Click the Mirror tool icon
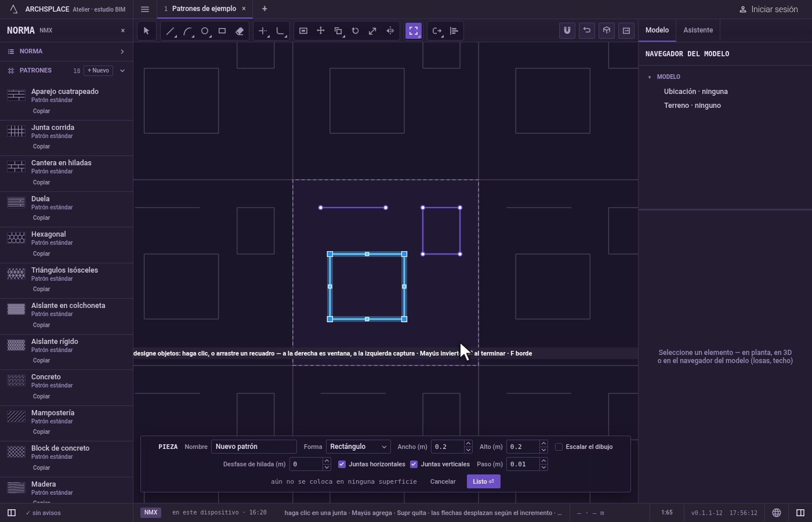812x522 pixels. (x=390, y=31)
